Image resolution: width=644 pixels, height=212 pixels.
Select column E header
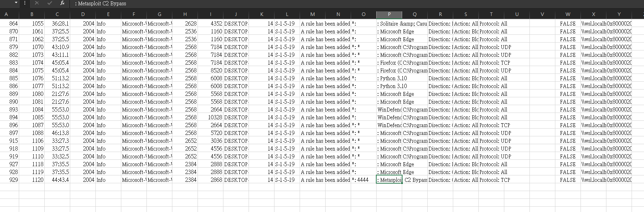(109, 14)
